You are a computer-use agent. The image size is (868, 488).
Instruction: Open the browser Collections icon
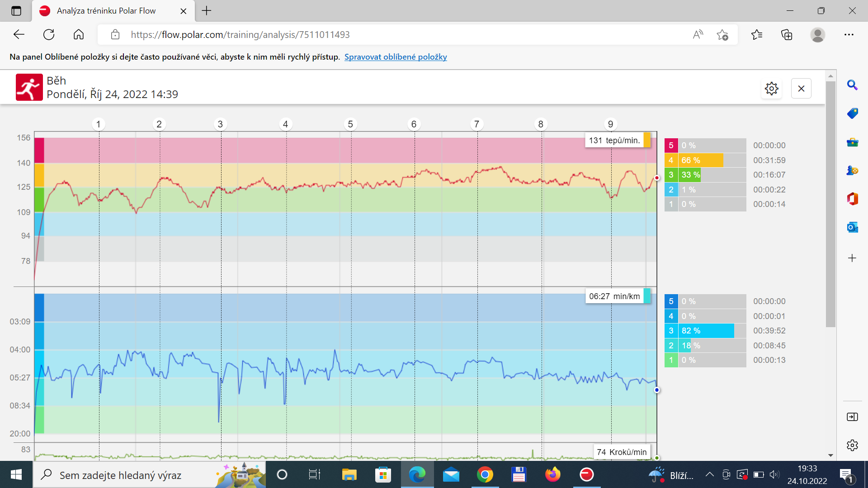(x=787, y=35)
